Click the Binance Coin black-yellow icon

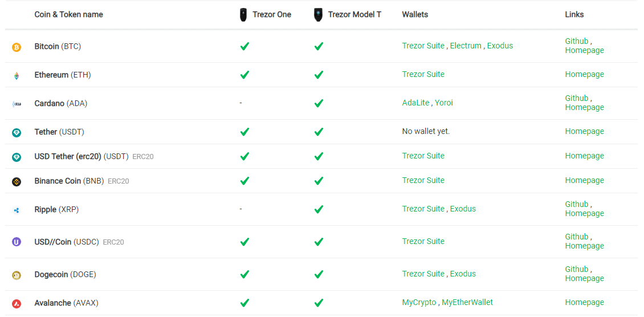click(17, 181)
